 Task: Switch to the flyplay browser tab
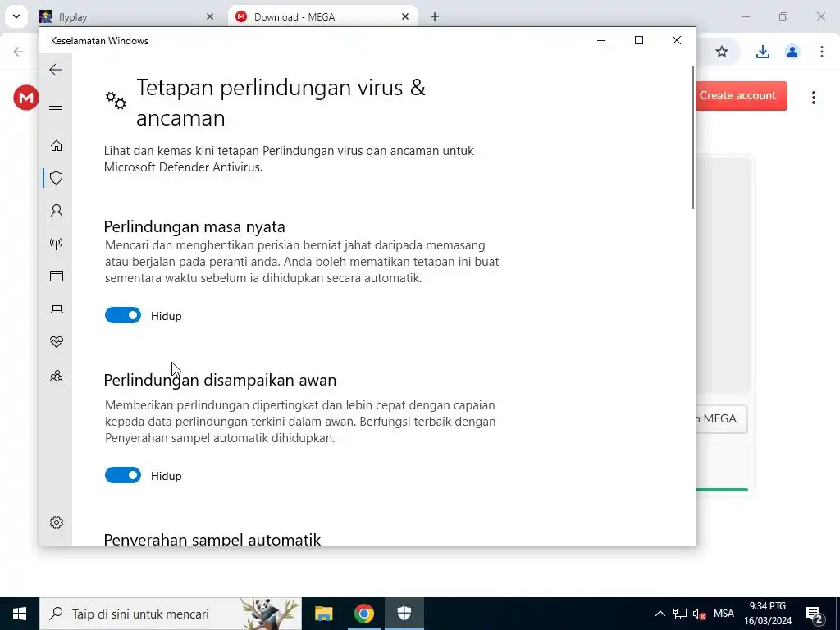(127, 16)
